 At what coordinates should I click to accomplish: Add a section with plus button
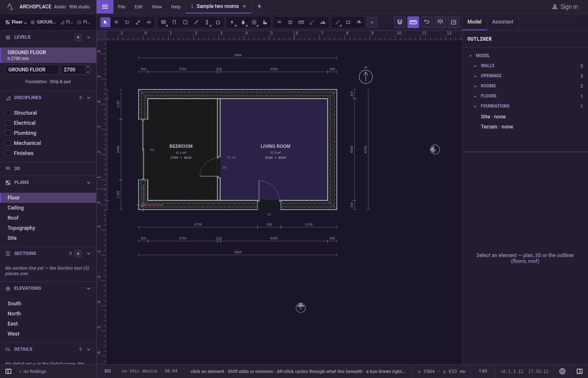coord(78,254)
